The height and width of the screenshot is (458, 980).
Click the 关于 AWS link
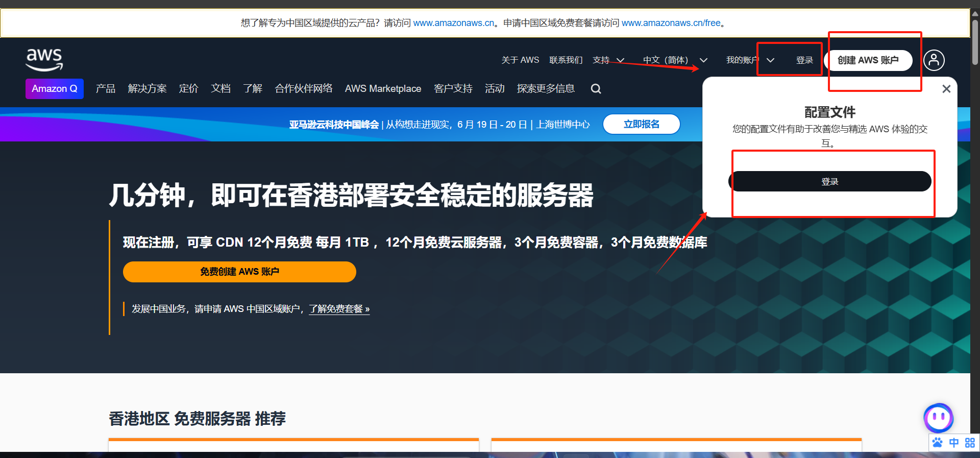coord(520,60)
